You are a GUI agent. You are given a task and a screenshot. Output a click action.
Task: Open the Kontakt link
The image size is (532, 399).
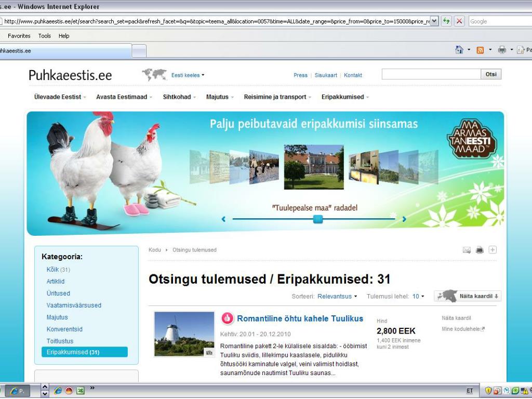point(353,75)
